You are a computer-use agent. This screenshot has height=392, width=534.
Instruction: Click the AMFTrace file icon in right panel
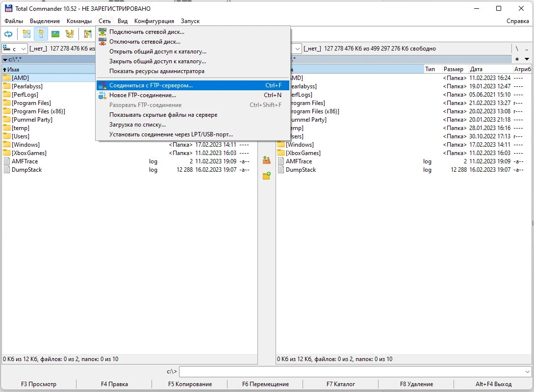coord(281,161)
